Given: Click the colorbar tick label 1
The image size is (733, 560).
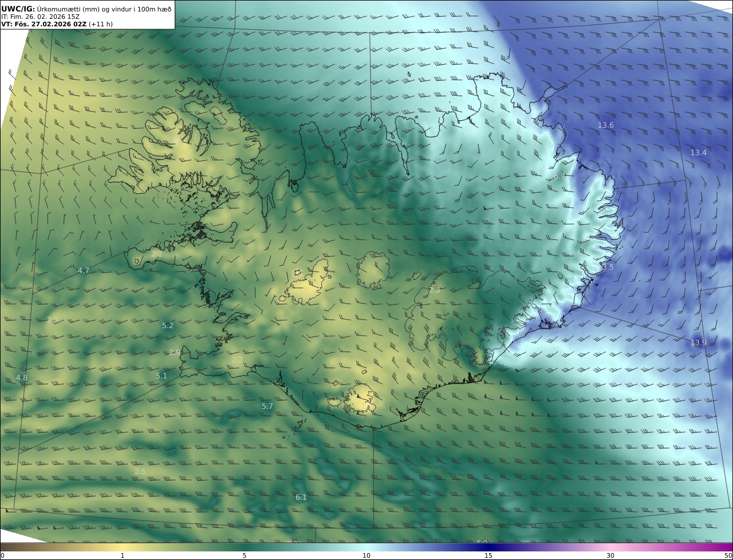Looking at the screenshot, I should pos(123,555).
